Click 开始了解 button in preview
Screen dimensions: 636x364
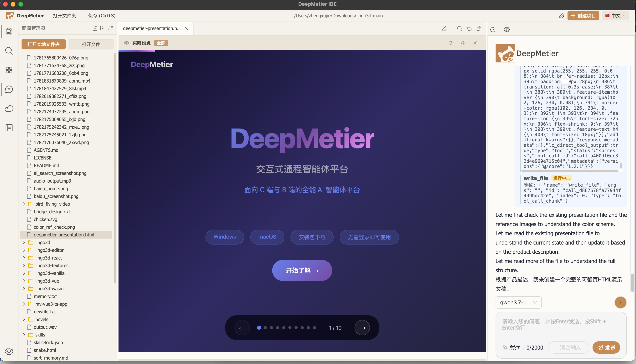tap(302, 270)
